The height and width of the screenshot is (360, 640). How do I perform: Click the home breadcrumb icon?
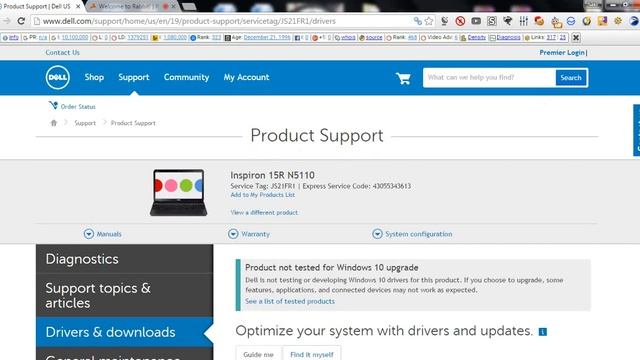[53, 123]
